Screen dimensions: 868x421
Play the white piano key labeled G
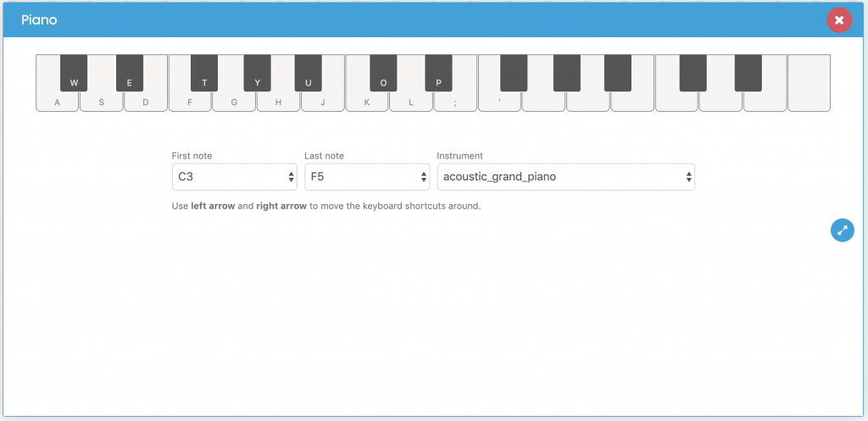click(234, 102)
